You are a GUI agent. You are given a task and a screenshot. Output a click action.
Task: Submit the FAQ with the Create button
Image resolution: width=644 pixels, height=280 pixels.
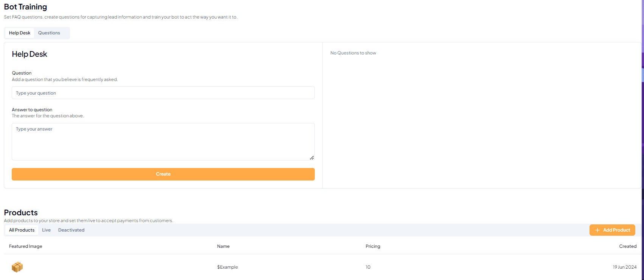(x=163, y=174)
